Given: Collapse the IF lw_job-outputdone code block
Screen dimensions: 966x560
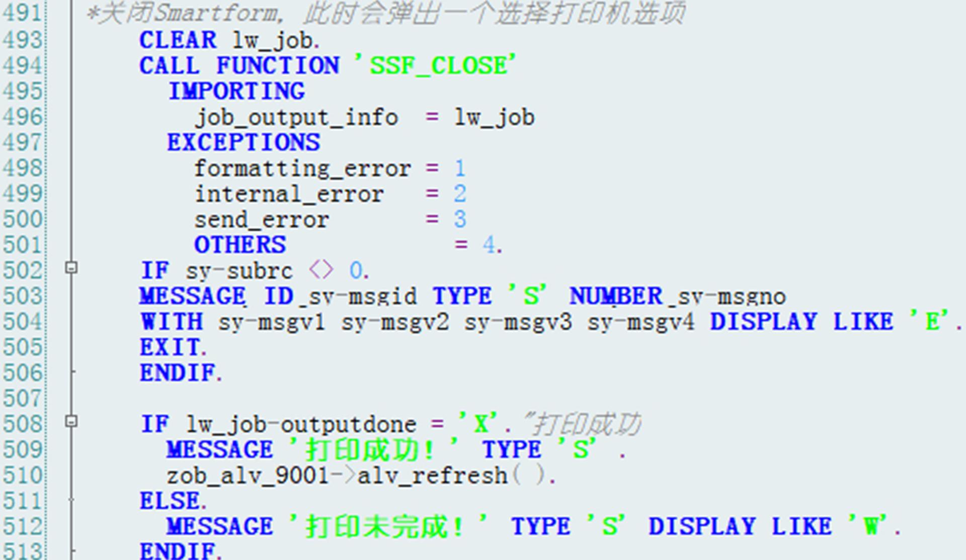Looking at the screenshot, I should point(71,421).
